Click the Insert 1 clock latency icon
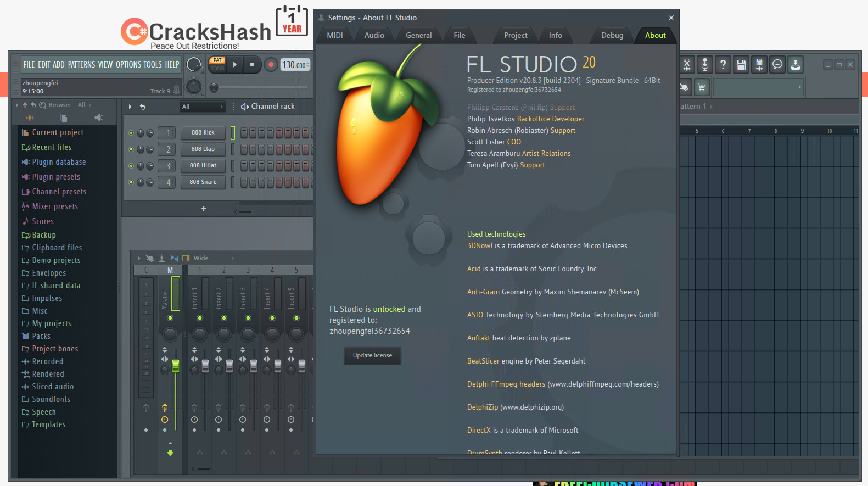Screen dimensions: 868x486 [x=194, y=420]
